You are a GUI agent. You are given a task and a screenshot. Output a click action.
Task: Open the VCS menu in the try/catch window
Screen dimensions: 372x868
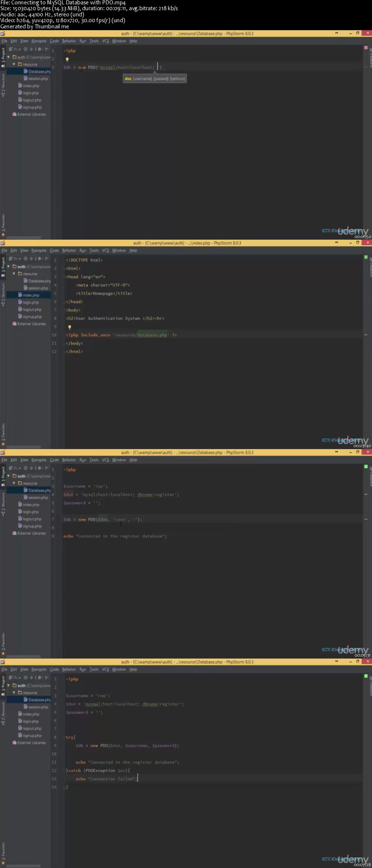point(105,669)
